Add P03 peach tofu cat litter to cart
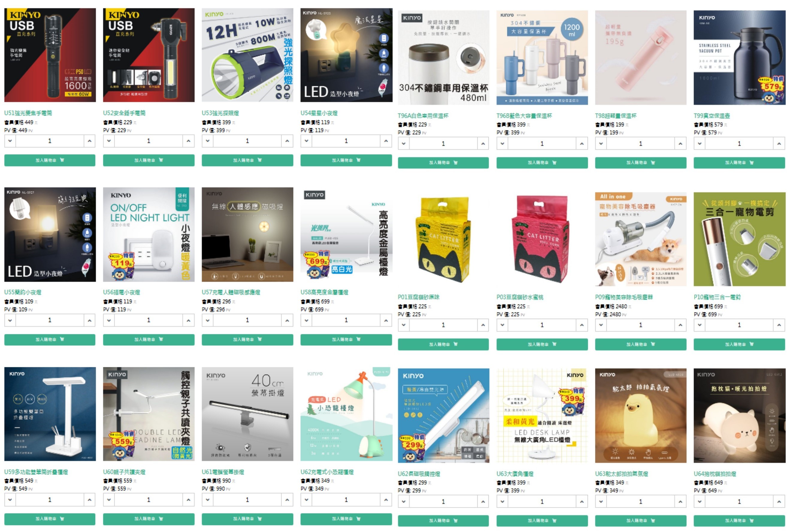Viewport: 790px width, 532px height. pyautogui.click(x=542, y=344)
